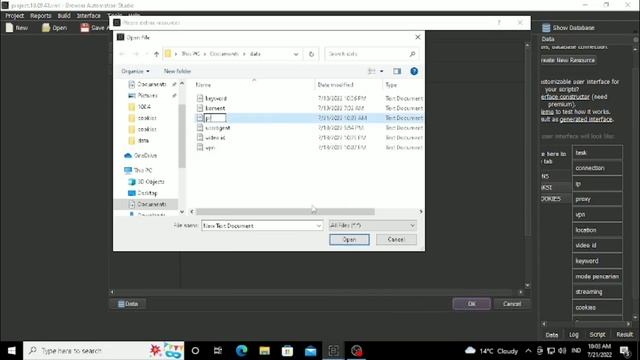Open the notification center icon
Viewport: 640px width, 360px height.
pos(624,351)
